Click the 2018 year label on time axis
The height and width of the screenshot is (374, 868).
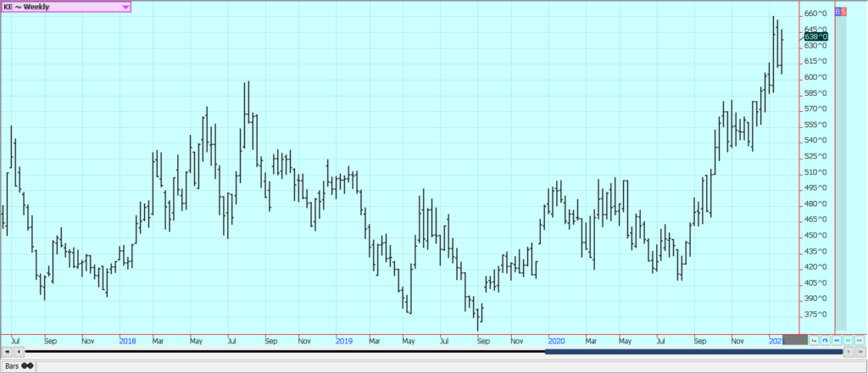click(127, 341)
